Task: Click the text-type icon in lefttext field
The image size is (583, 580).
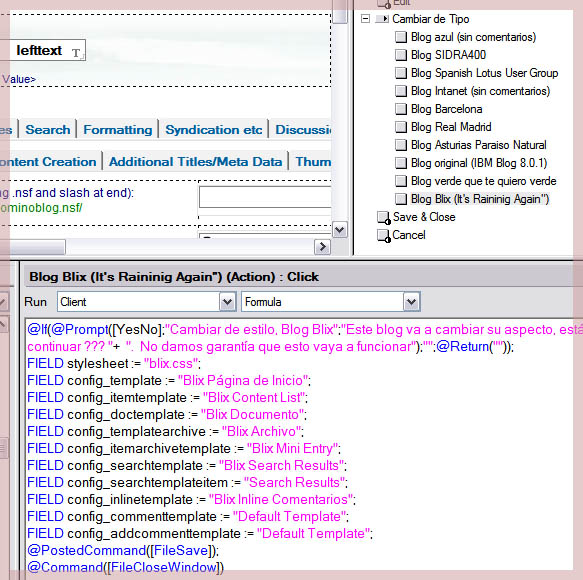Action: pyautogui.click(x=76, y=54)
